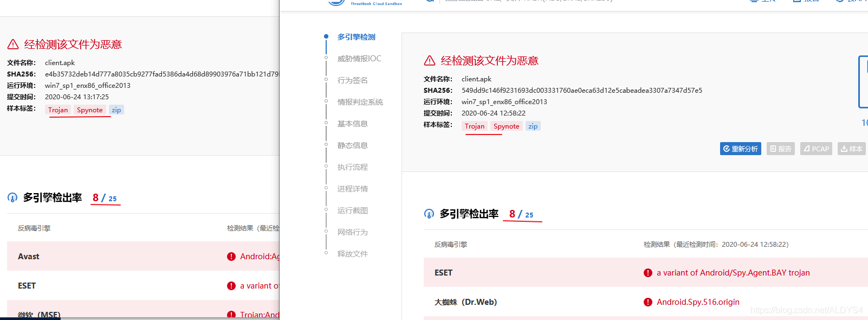
Task: Click the 多引擎检出率 heading in the front window
Action: tap(469, 214)
